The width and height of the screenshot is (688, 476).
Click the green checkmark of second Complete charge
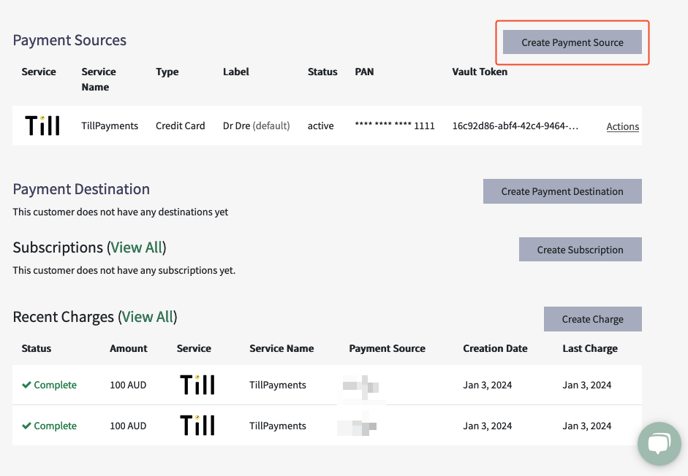26,426
